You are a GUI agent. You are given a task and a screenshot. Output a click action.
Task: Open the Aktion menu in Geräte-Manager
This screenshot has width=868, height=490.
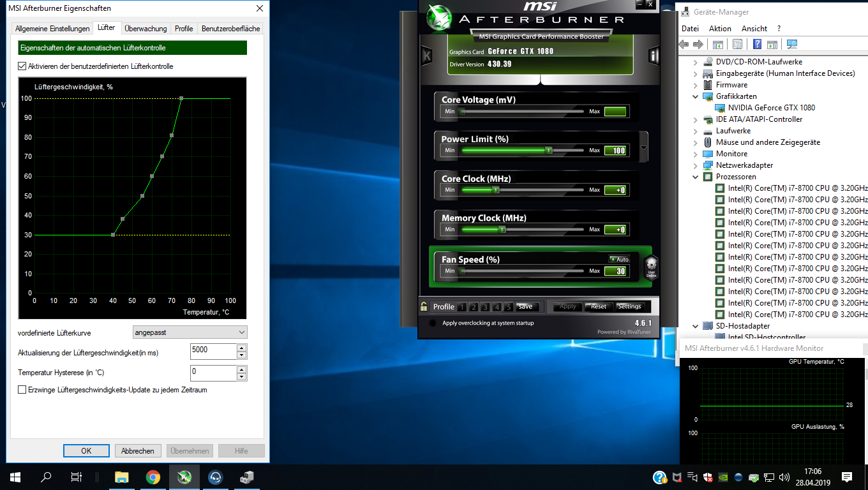(x=720, y=29)
